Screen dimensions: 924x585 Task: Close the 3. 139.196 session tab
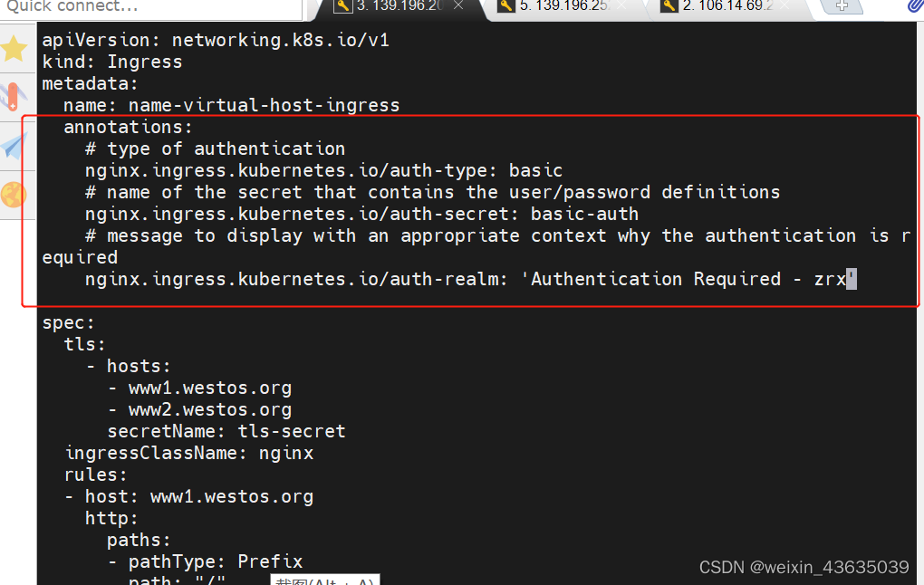pyautogui.click(x=458, y=6)
